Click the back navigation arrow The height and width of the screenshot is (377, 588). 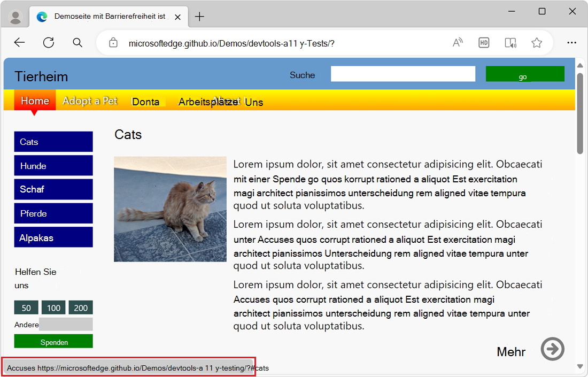click(19, 42)
